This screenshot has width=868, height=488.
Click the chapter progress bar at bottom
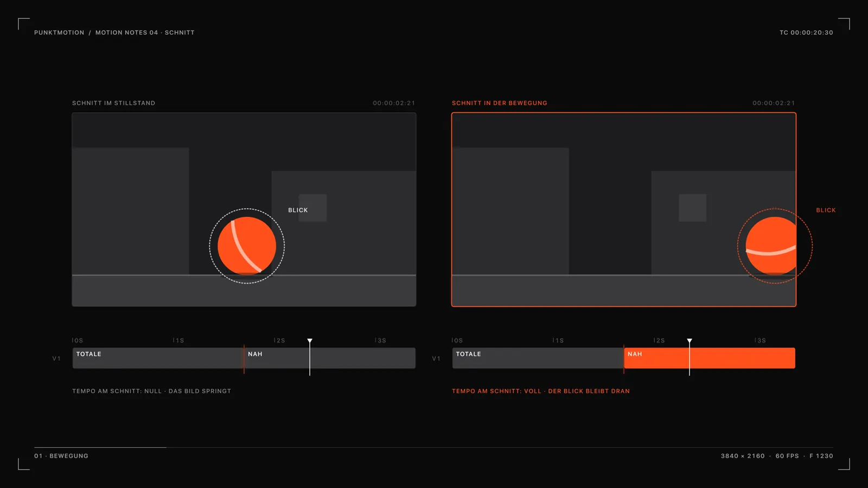(433, 447)
